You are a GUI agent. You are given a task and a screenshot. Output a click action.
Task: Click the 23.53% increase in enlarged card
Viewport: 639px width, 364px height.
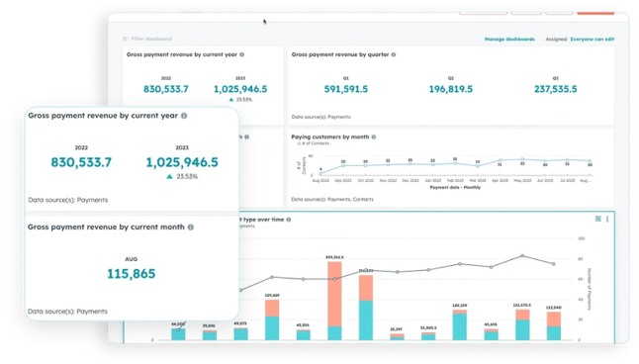coord(182,176)
